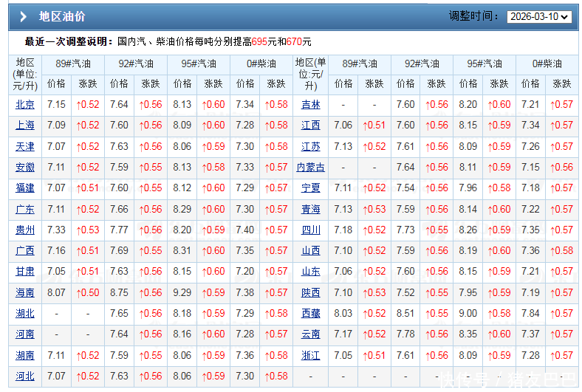Open the 海南 region link
582x392 pixels.
click(25, 293)
